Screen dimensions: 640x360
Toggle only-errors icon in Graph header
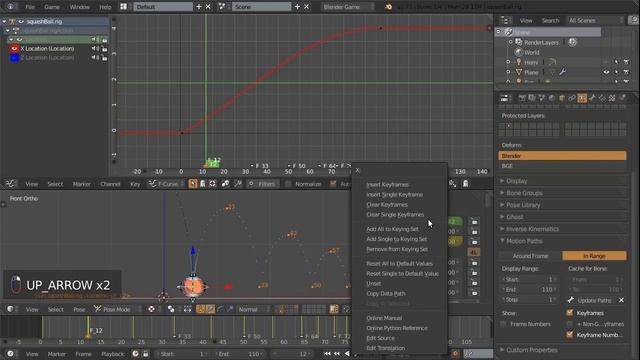[212, 184]
